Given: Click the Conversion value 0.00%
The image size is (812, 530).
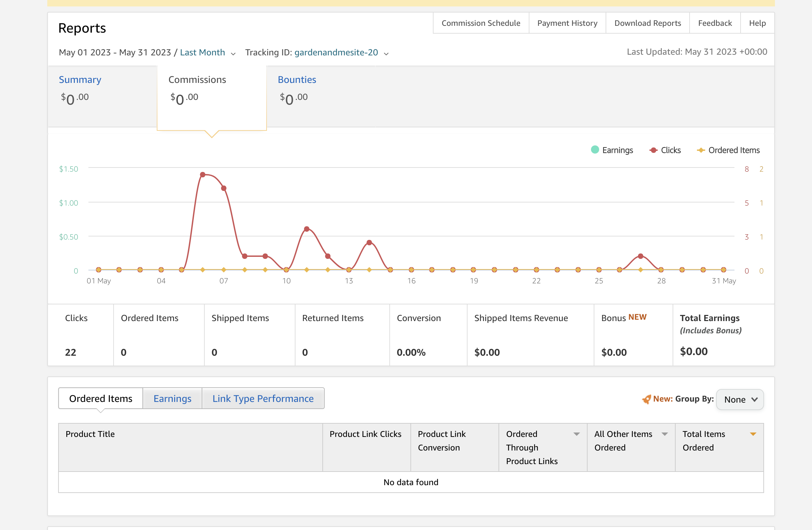Looking at the screenshot, I should (411, 352).
